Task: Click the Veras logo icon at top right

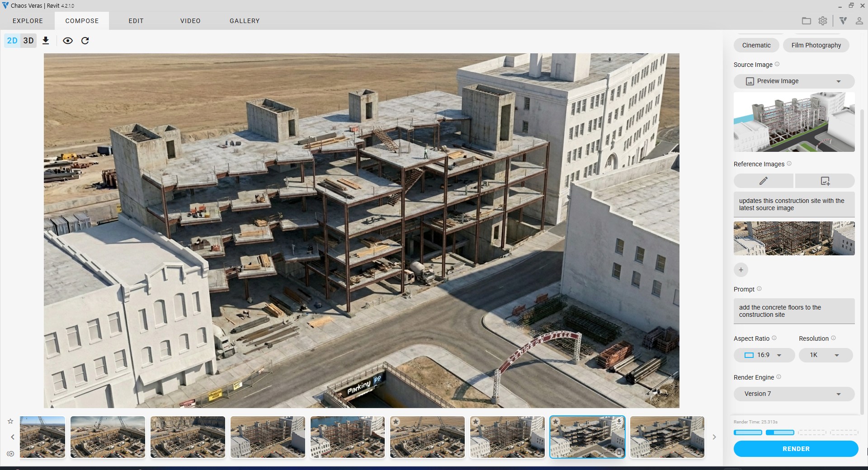Action: pyautogui.click(x=843, y=21)
